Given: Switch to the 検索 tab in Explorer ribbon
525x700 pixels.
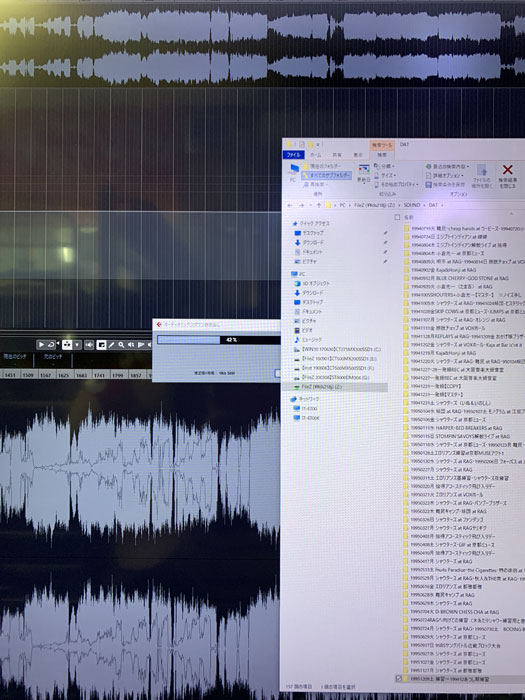Looking at the screenshot, I should tap(382, 154).
